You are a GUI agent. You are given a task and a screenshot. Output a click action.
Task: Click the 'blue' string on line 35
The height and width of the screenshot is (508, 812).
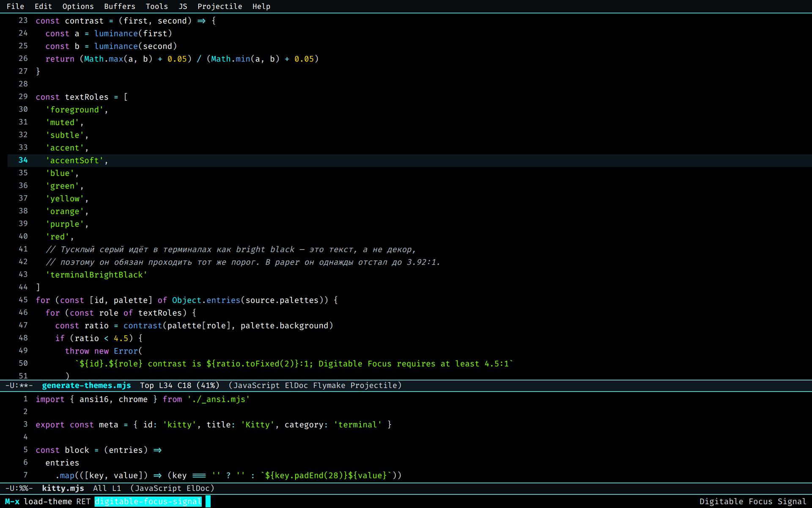point(60,173)
